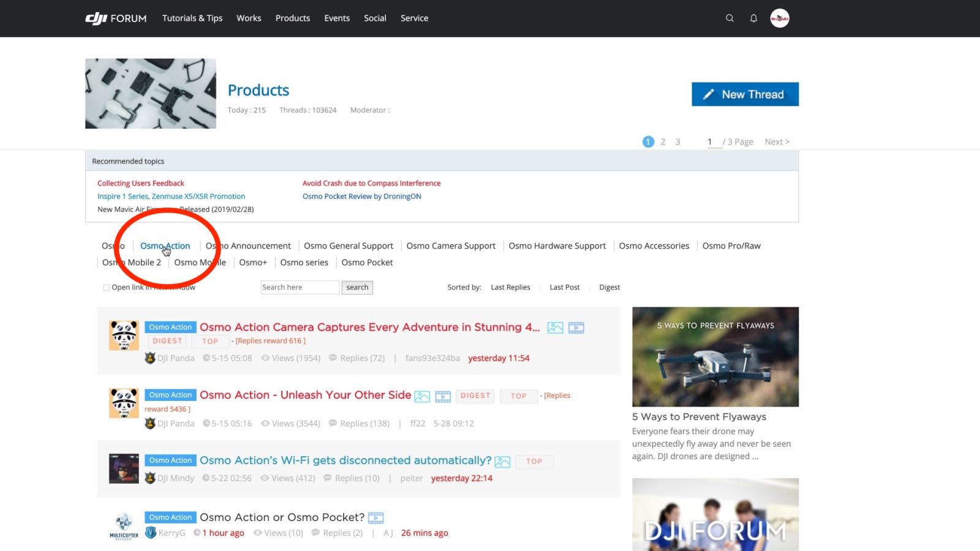Sort threads by Last Post

pyautogui.click(x=564, y=287)
